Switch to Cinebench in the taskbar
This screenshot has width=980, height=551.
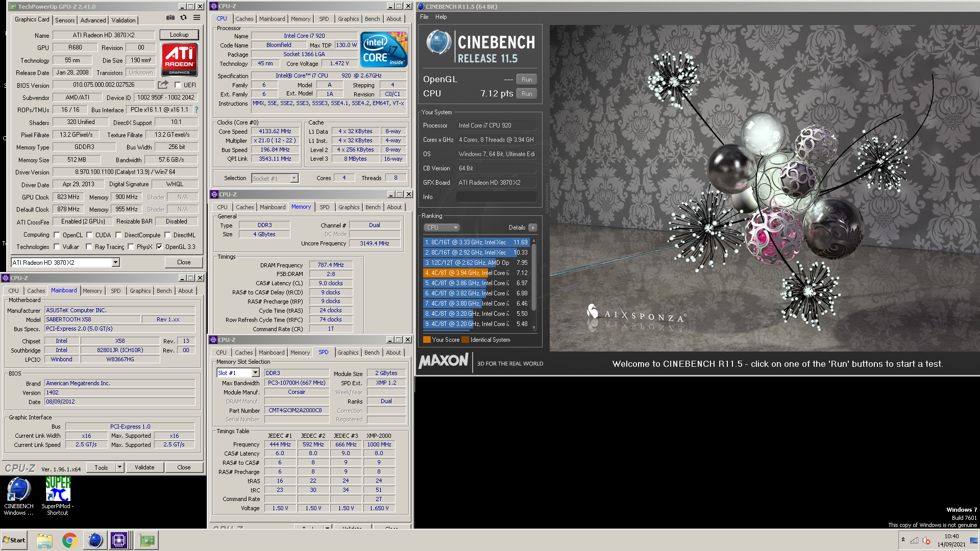pyautogui.click(x=95, y=540)
